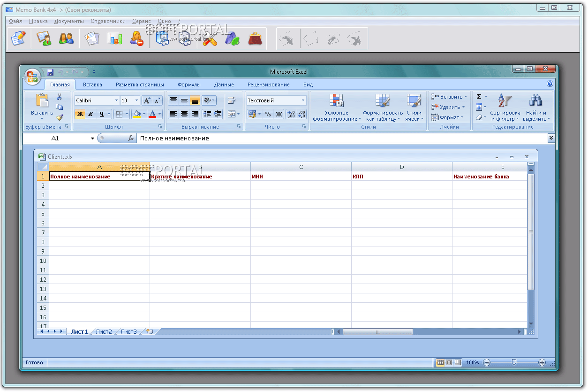Screen dimensions: 588x392
Task: Click the yellow fill color bucket swatch
Action: click(x=137, y=114)
